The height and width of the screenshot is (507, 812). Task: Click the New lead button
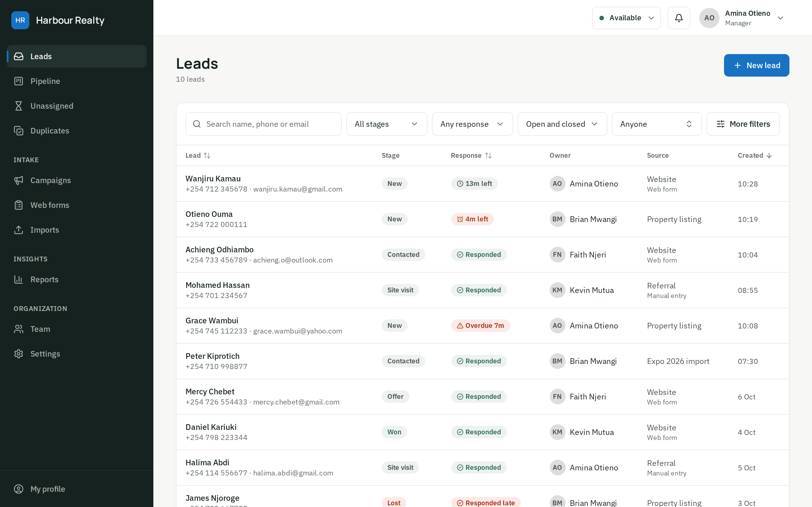click(x=756, y=65)
